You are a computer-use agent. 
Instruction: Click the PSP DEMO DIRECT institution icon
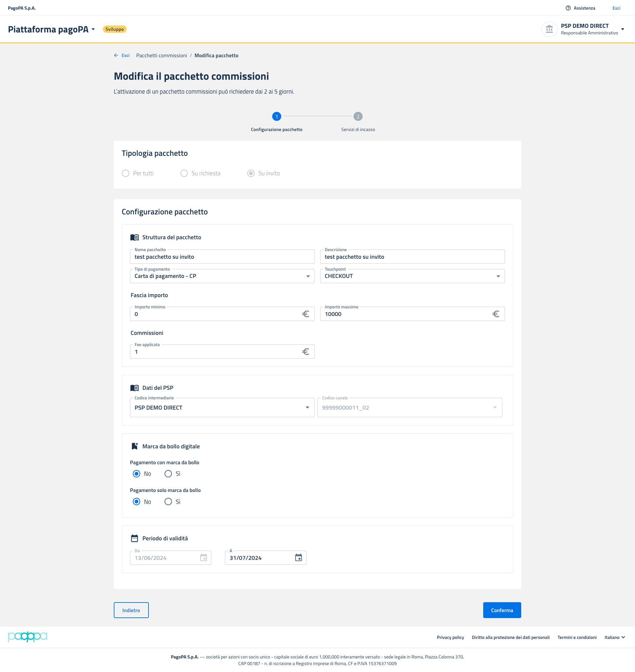point(549,29)
